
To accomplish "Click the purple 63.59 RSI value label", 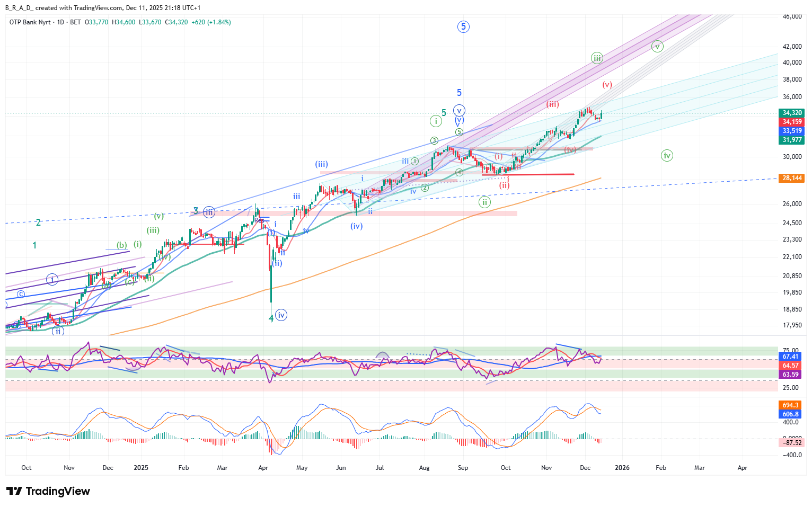I will coord(790,375).
